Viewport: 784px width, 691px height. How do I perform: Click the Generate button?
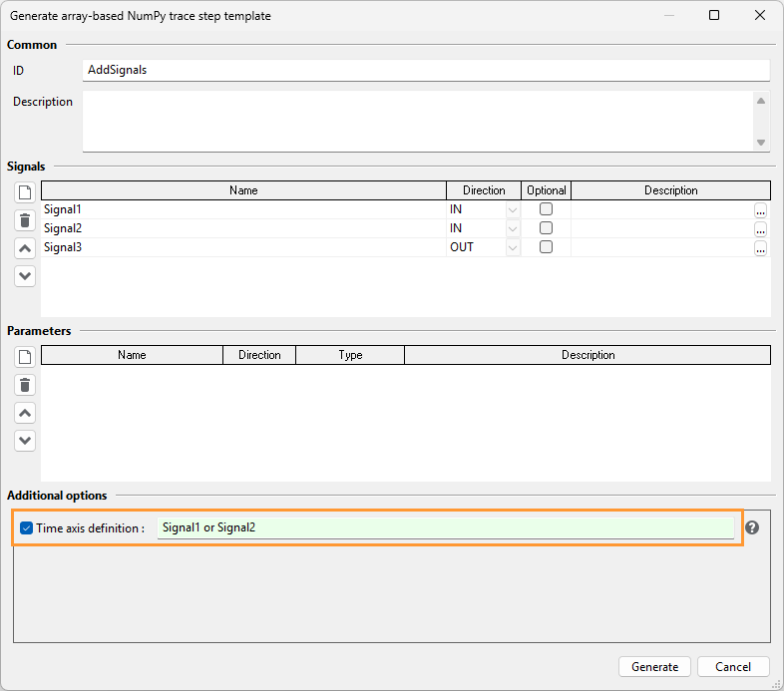[x=654, y=666]
